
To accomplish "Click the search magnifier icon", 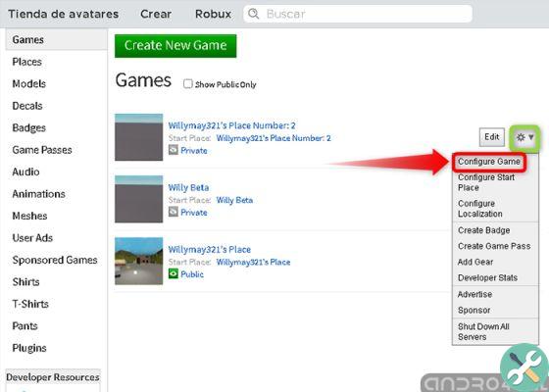I will (253, 14).
